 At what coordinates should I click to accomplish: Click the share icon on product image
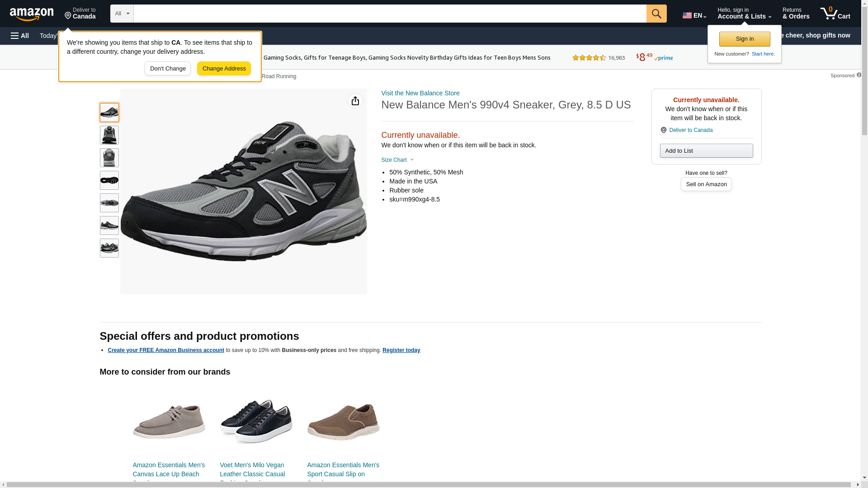point(355,101)
